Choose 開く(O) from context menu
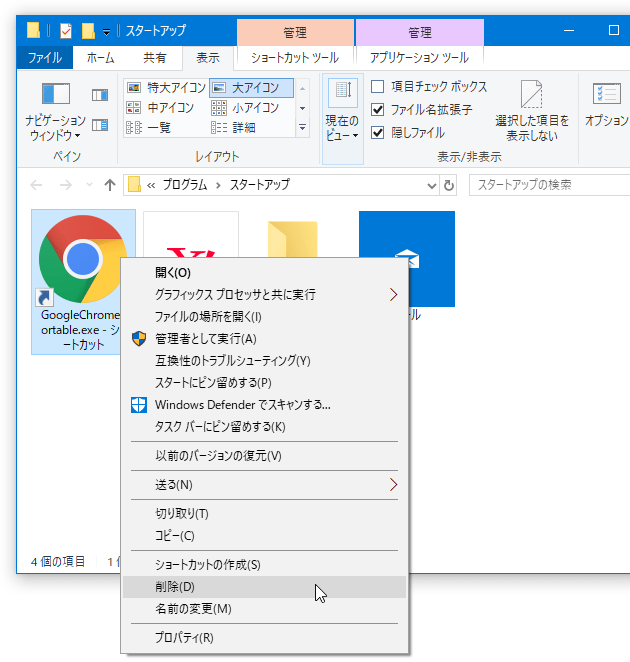This screenshot has height=662, width=630. click(x=265, y=273)
